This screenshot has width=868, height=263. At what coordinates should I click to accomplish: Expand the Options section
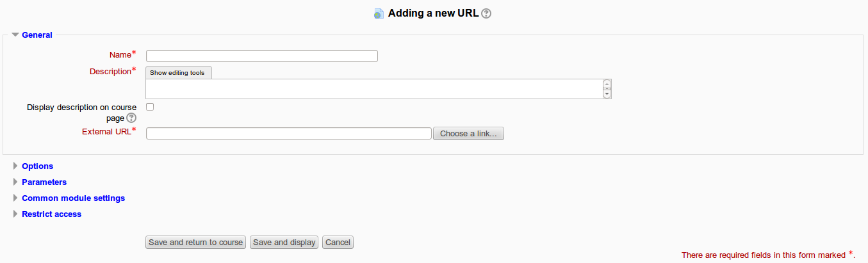(x=37, y=166)
